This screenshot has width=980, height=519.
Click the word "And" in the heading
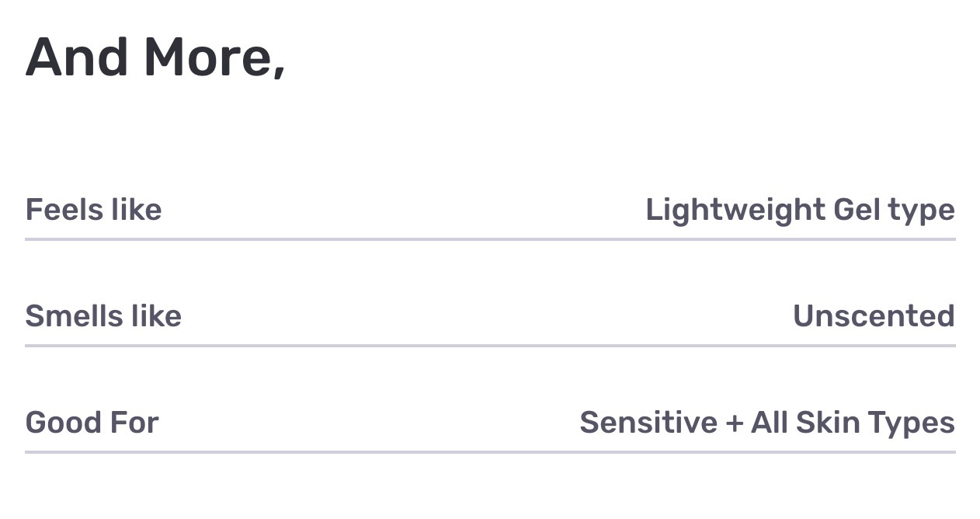coord(77,58)
